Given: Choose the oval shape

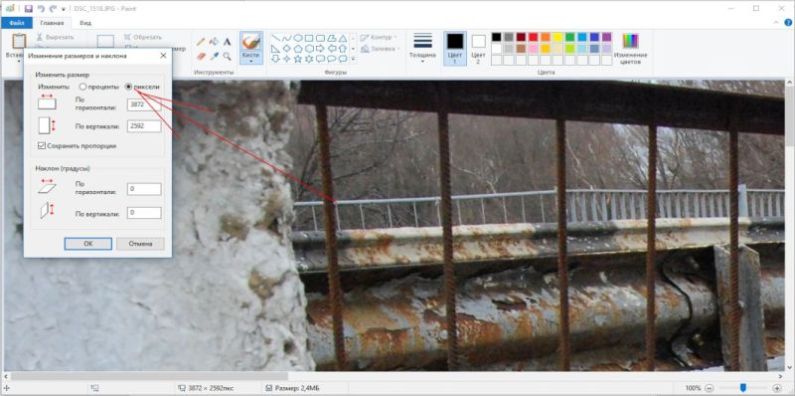Looking at the screenshot, I should coord(298,38).
